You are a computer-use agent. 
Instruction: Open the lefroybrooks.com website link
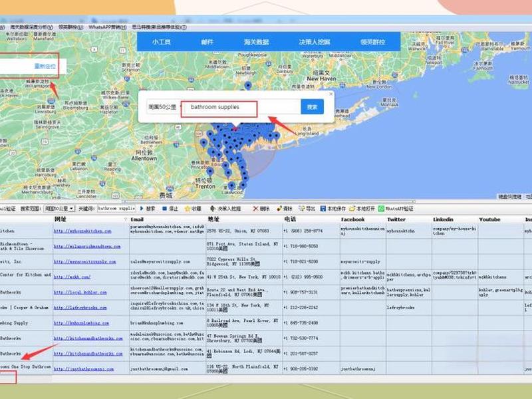(80, 308)
